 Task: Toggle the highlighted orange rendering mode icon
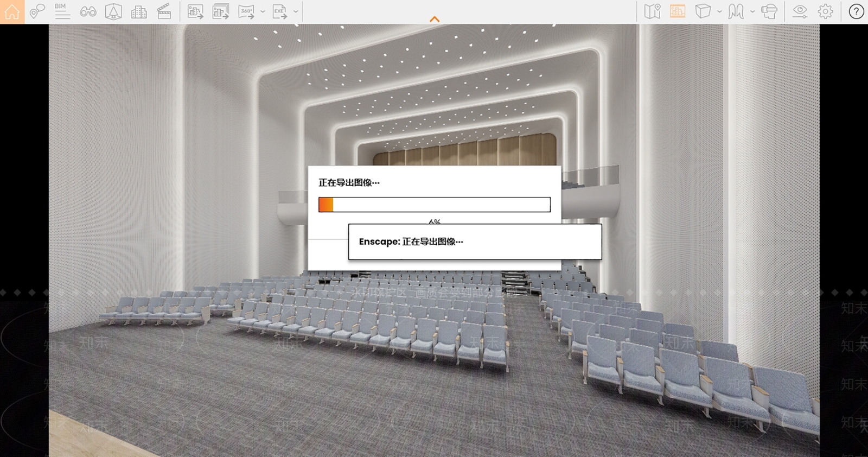click(678, 11)
